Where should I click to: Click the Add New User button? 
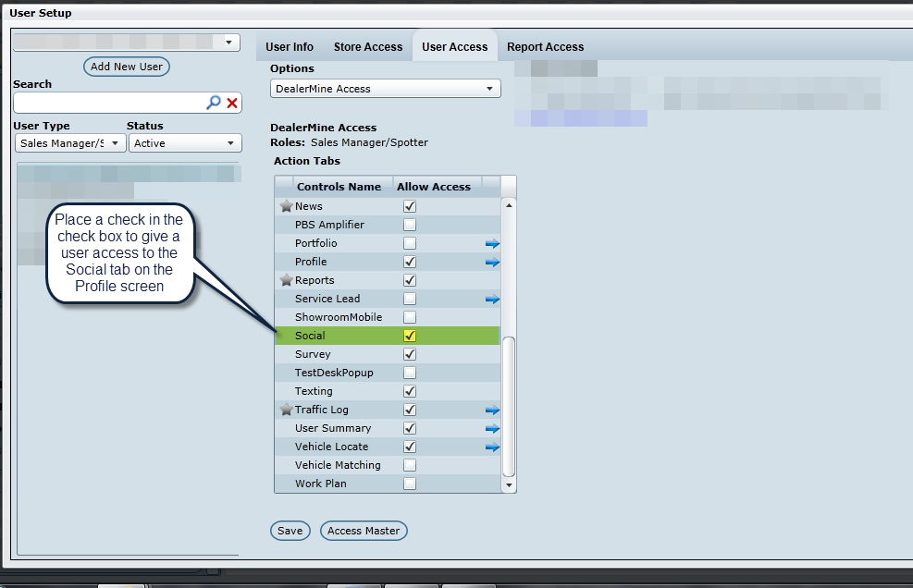click(x=127, y=67)
